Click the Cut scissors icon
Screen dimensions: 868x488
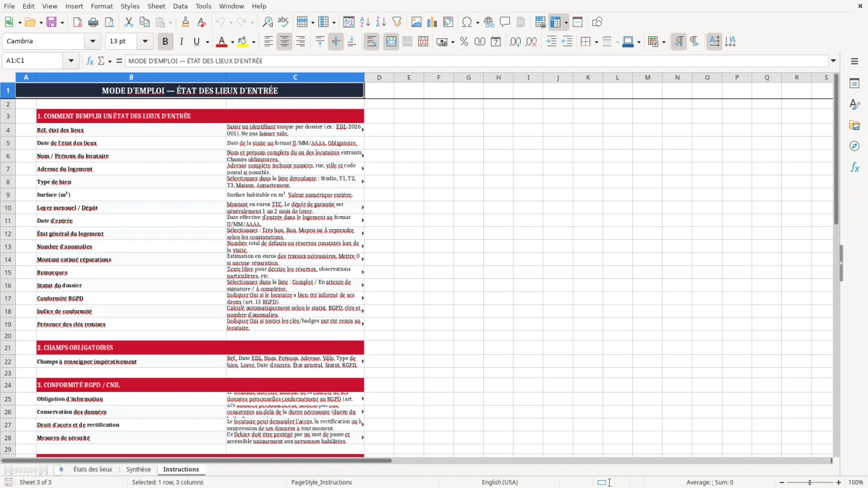coord(128,22)
